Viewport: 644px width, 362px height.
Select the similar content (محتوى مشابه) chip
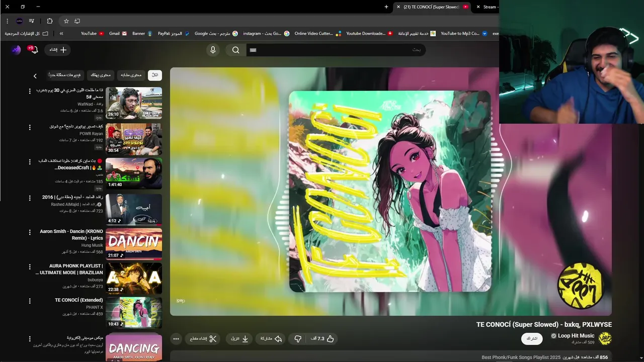click(x=131, y=75)
